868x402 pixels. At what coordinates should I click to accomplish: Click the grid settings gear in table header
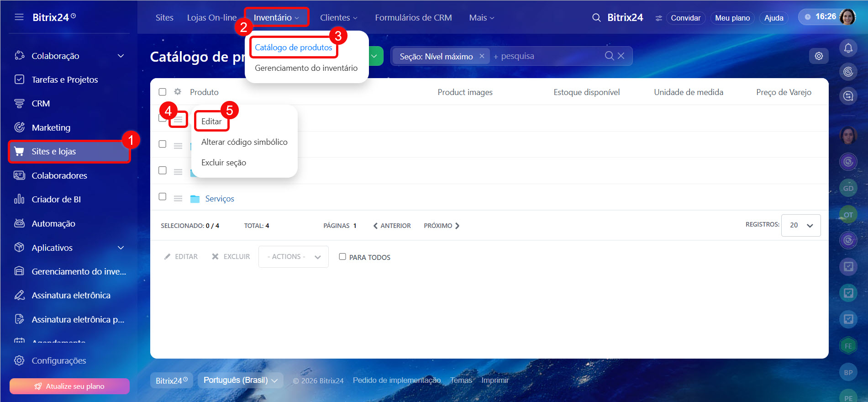[178, 92]
